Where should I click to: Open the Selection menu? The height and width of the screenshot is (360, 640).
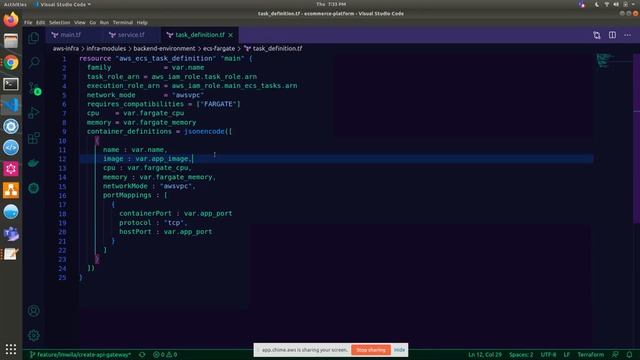[60, 22]
